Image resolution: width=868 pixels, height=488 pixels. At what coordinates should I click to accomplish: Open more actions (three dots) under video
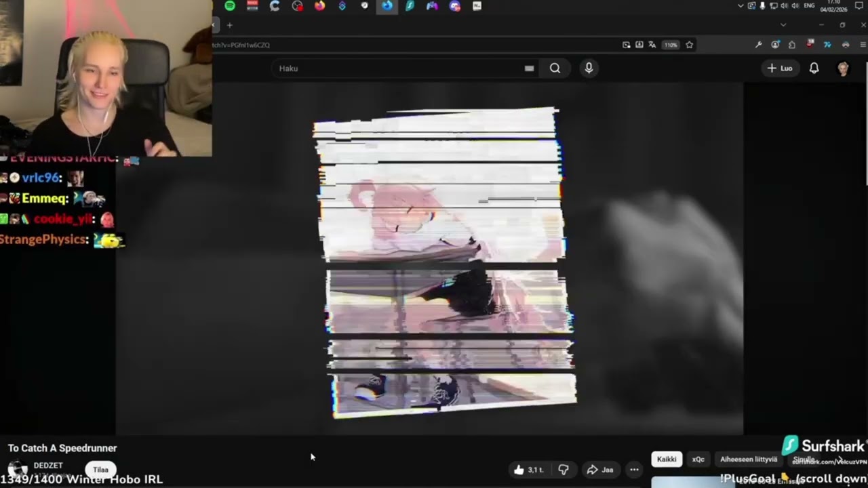click(x=634, y=470)
